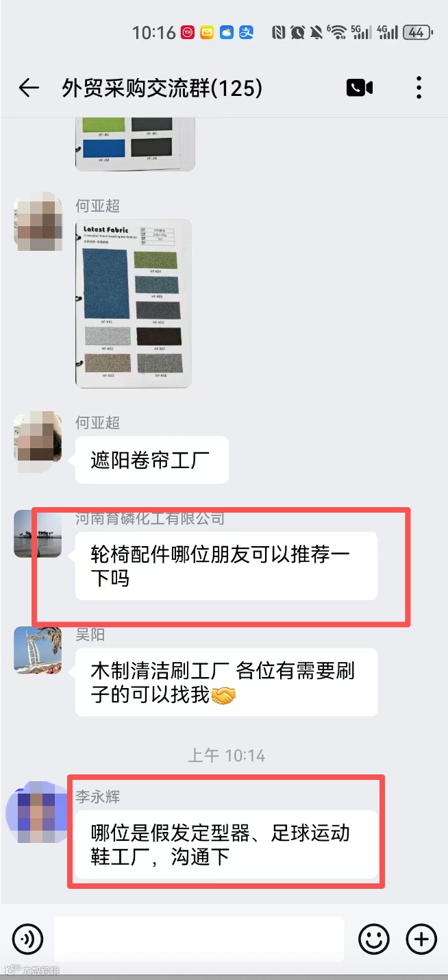This screenshot has height=980, width=448.
Task: Tap 何亚超's avatar beside the fabric image
Action: point(38,221)
